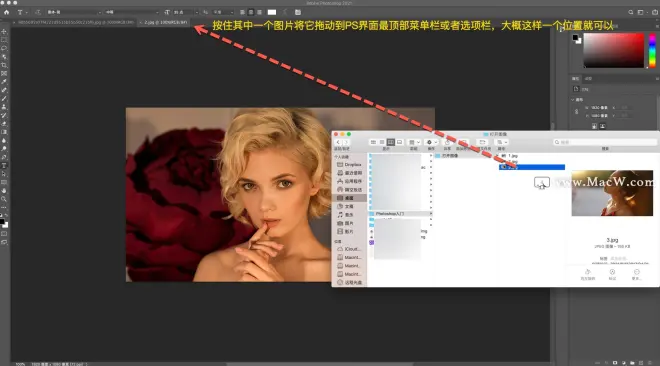Select the Horizontal Type tool
660x366 pixels.
4,165
